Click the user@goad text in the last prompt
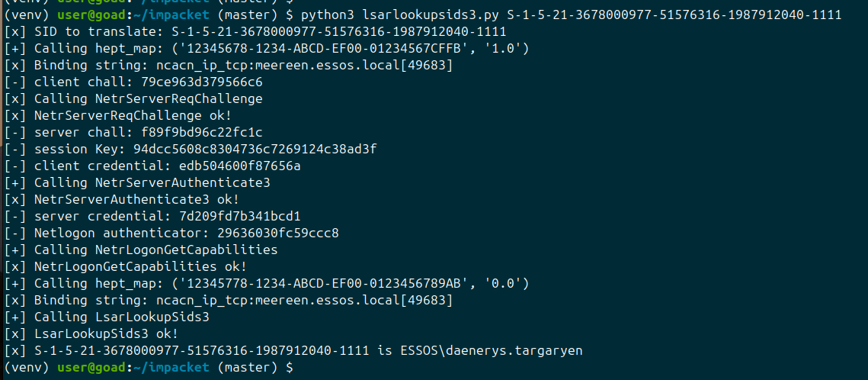Image resolution: width=868 pixels, height=380 pixels. pos(91,367)
